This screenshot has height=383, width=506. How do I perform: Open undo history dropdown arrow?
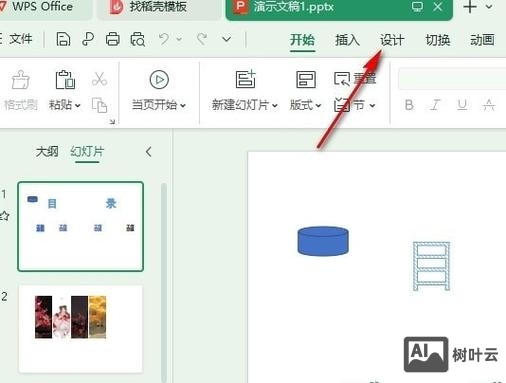click(179, 39)
